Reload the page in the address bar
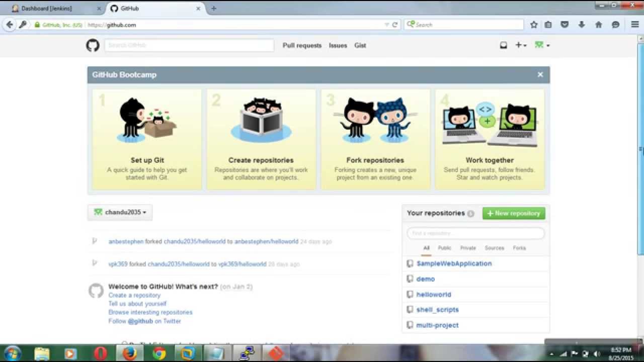The height and width of the screenshot is (362, 644). pos(395,25)
